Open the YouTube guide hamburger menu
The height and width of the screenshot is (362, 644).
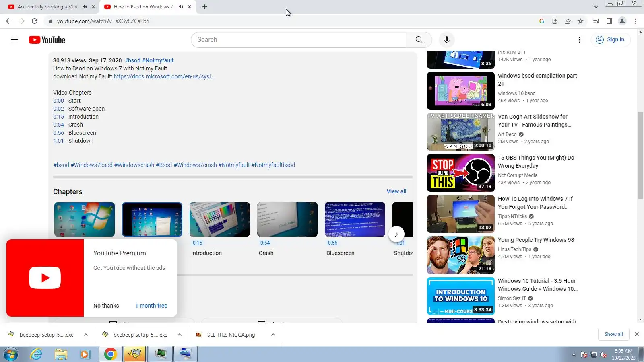pos(14,39)
